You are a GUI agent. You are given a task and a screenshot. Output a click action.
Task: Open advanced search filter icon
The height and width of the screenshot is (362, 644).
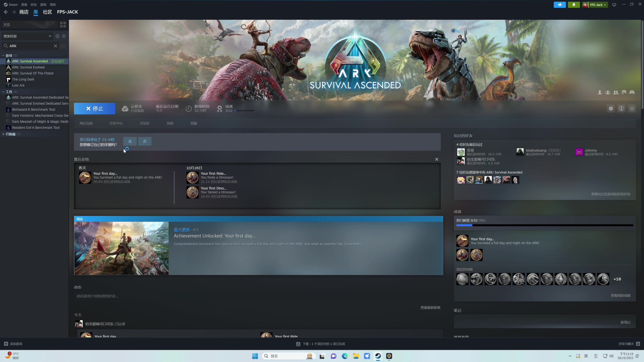(x=63, y=46)
